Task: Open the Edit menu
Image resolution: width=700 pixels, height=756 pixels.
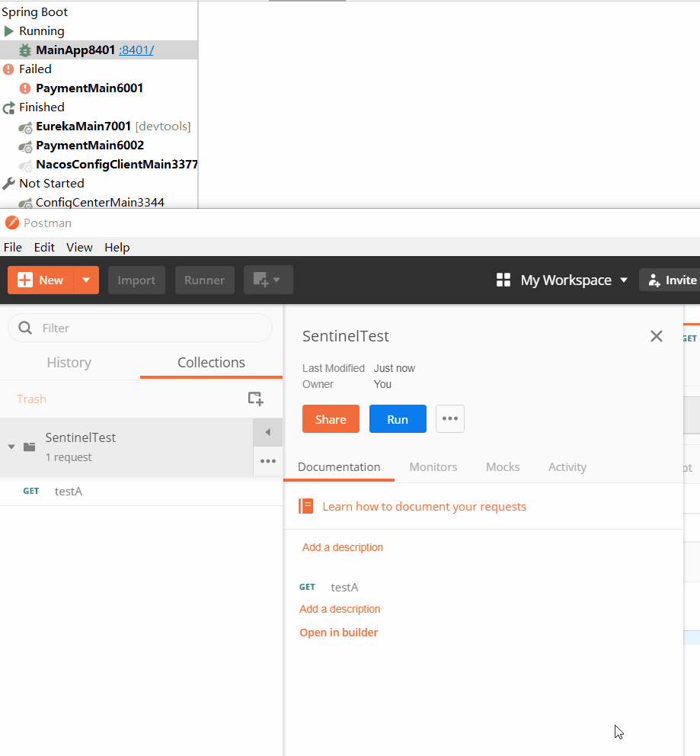Action: click(x=44, y=248)
